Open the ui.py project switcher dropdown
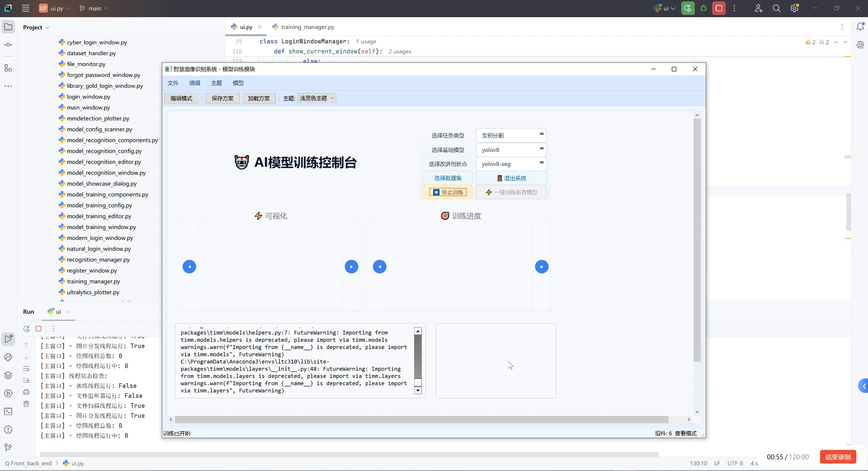Viewport: 868px width, 471px height. click(x=55, y=8)
